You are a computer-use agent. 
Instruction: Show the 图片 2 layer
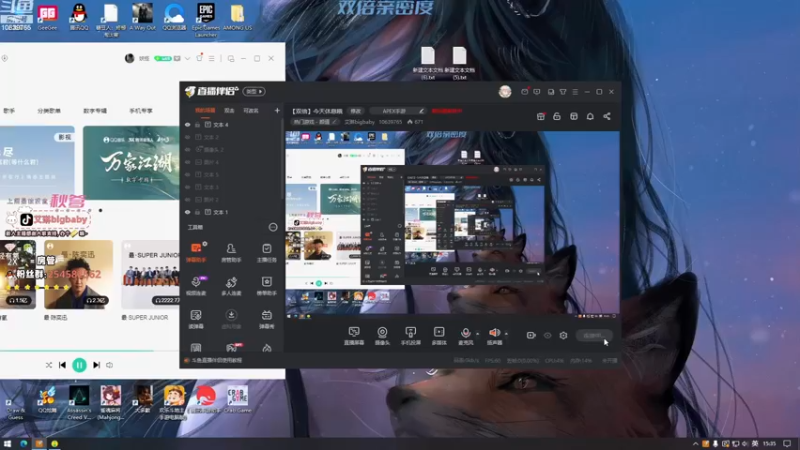coord(187,199)
